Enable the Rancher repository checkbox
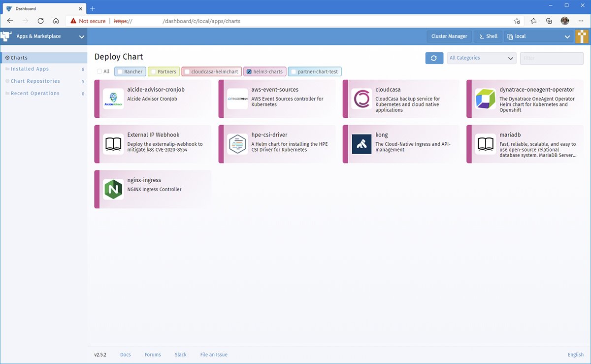This screenshot has height=364, width=591. point(120,72)
